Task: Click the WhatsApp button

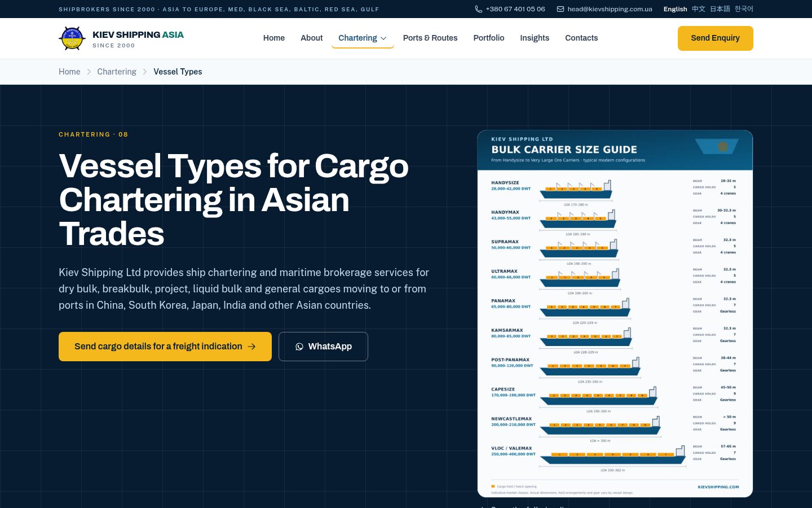Action: [323, 347]
